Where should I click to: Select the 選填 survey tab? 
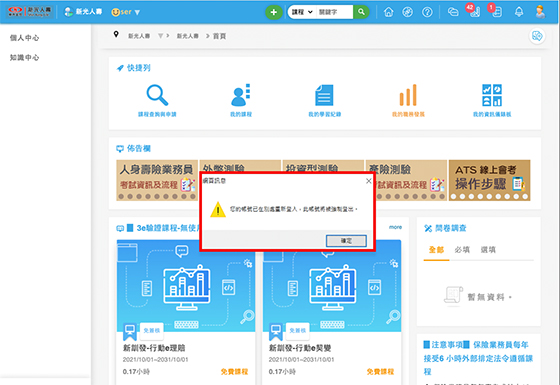tap(488, 250)
